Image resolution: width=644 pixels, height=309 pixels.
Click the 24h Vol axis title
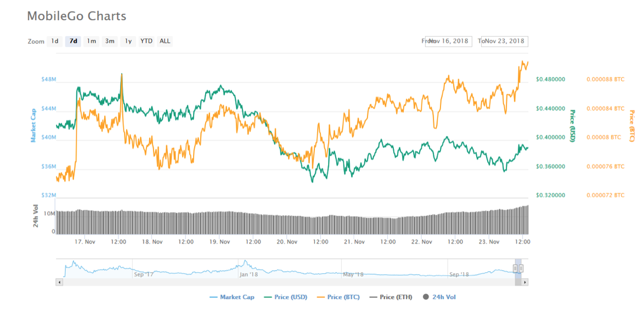click(36, 216)
